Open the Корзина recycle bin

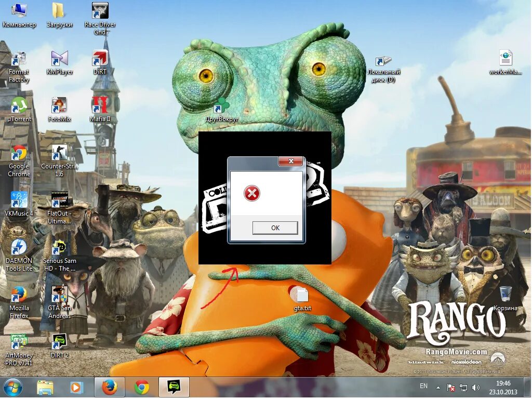(x=506, y=299)
